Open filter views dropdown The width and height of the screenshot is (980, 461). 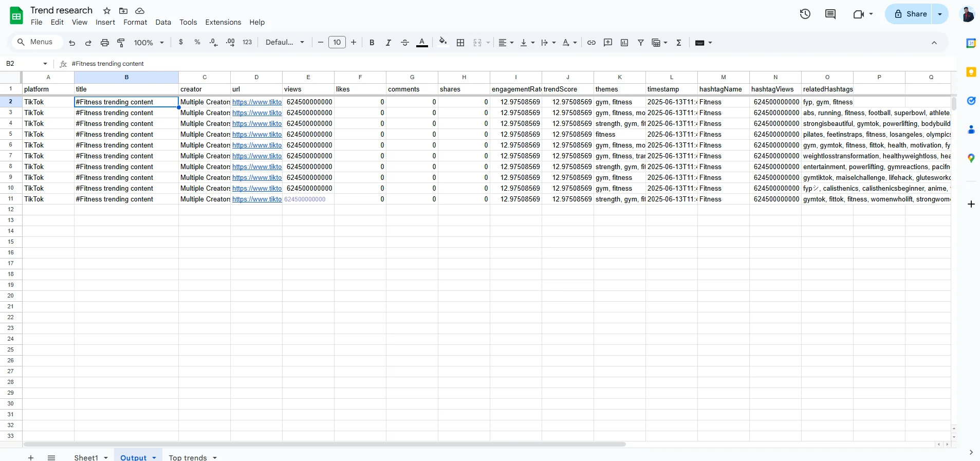(x=659, y=43)
